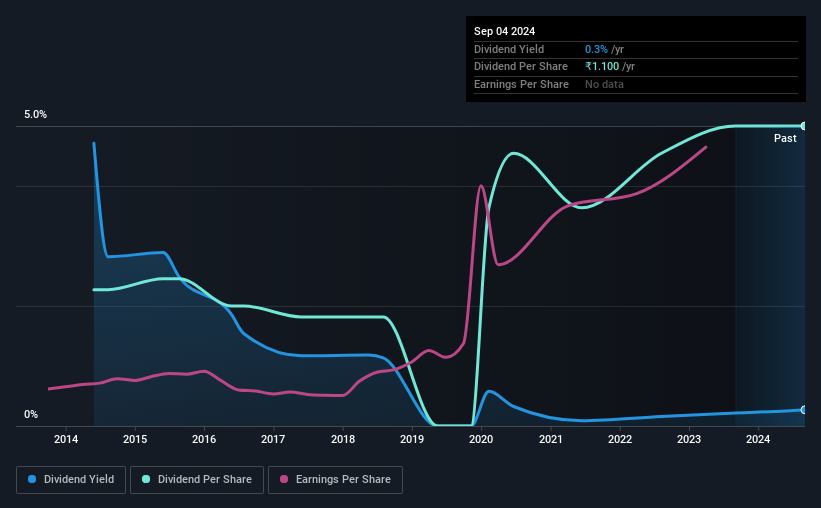Toggle the Dividend Per Share legend button
This screenshot has width=821, height=508.
click(x=197, y=480)
